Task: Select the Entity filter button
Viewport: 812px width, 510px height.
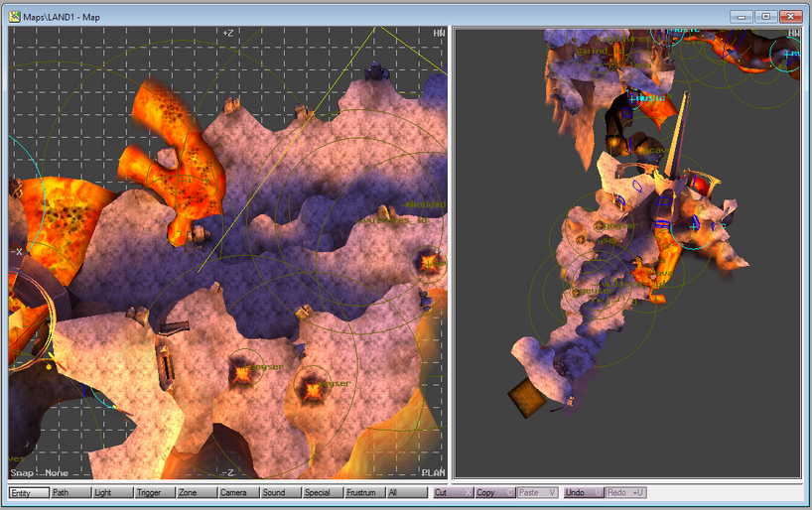Action: point(29,492)
